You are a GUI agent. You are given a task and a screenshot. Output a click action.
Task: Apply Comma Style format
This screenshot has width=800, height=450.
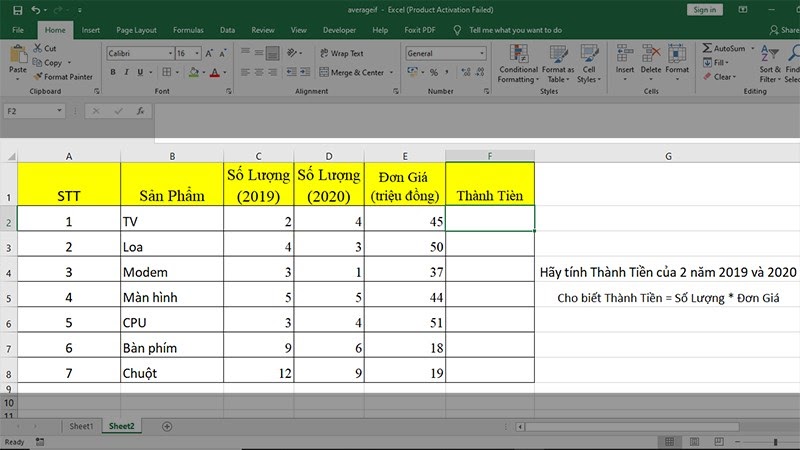click(447, 72)
